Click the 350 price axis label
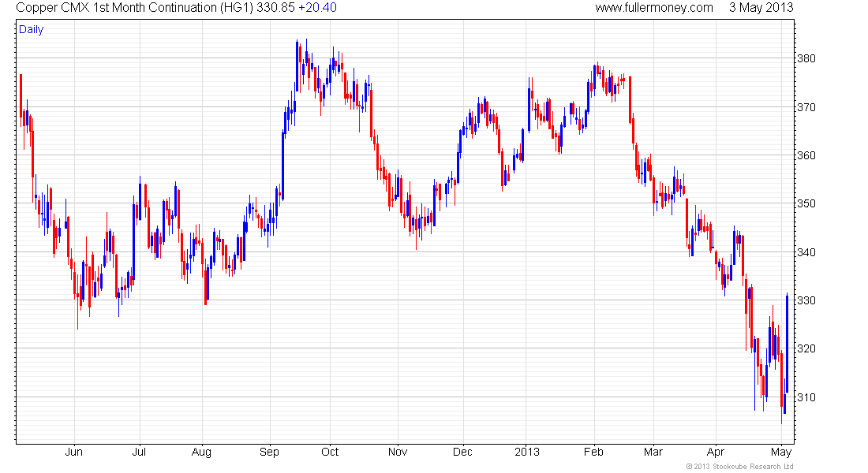The image size is (868, 473). coord(806,203)
